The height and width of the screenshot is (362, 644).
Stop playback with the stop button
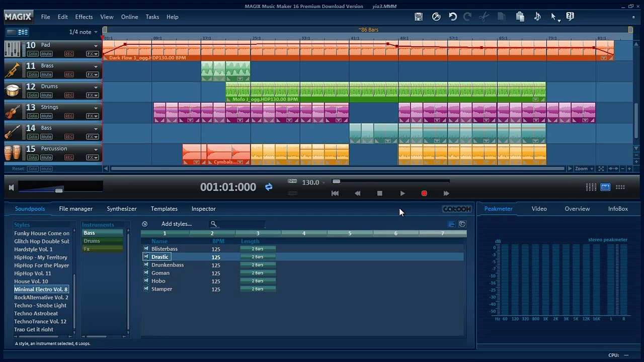pos(380,194)
